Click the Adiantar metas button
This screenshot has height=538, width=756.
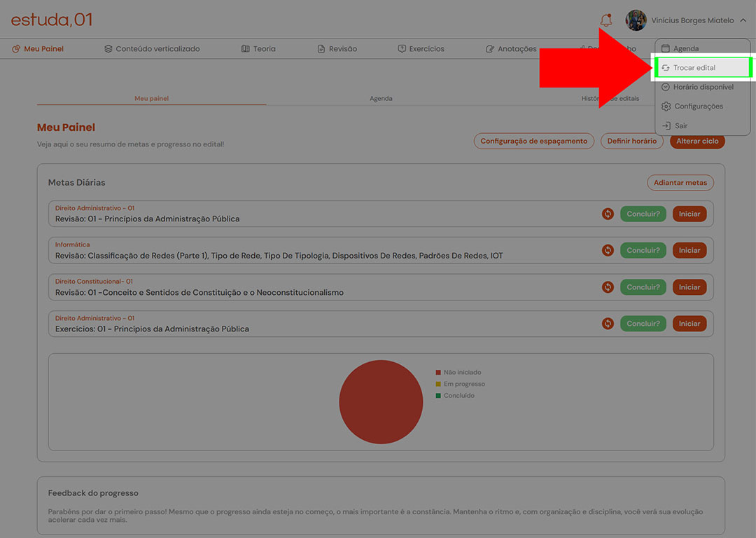click(x=680, y=183)
